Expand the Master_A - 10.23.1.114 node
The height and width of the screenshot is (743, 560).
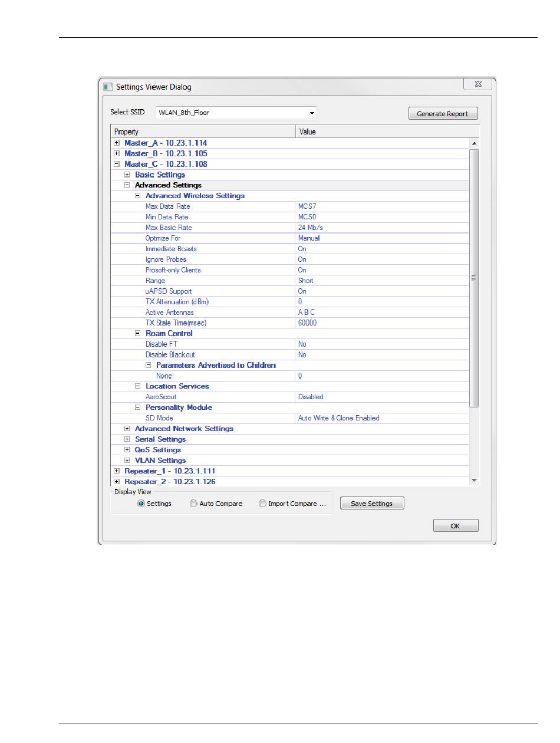117,143
